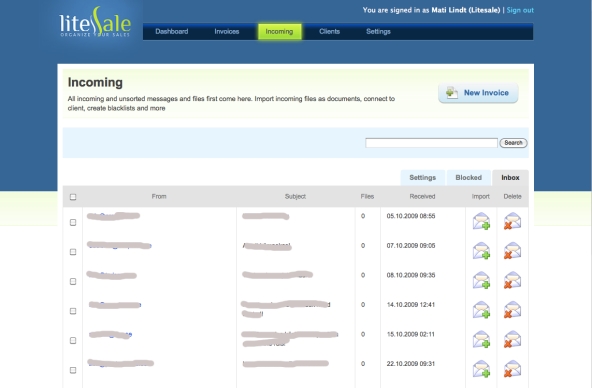Check the row received 08.10.2009 09:35
This screenshot has width=592, height=388.
(73, 281)
